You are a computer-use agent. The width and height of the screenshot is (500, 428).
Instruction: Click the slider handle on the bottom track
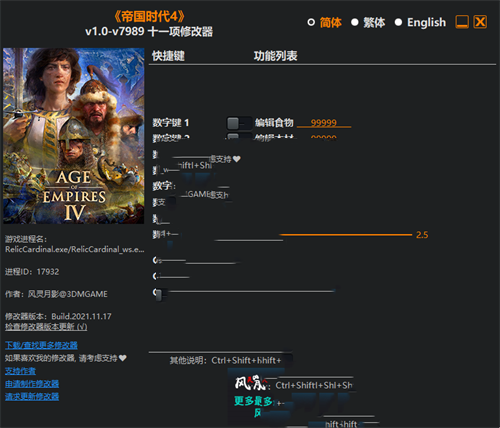[159, 295]
